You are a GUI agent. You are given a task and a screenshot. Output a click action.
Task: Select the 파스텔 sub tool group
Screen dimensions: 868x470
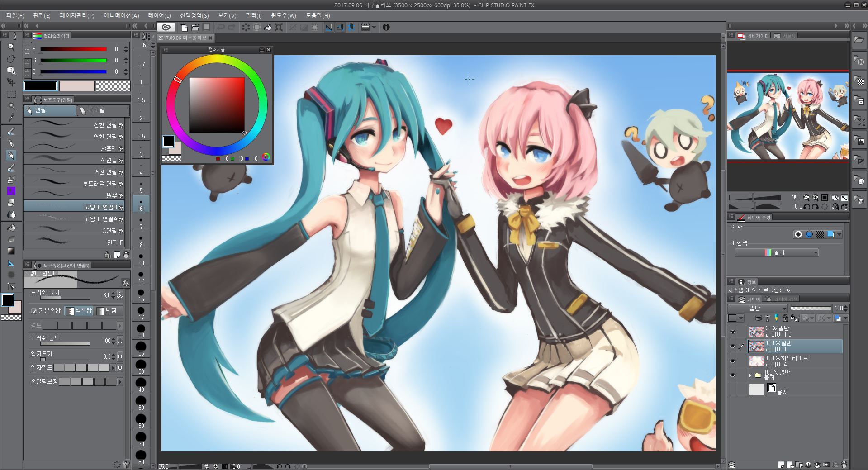click(x=103, y=110)
